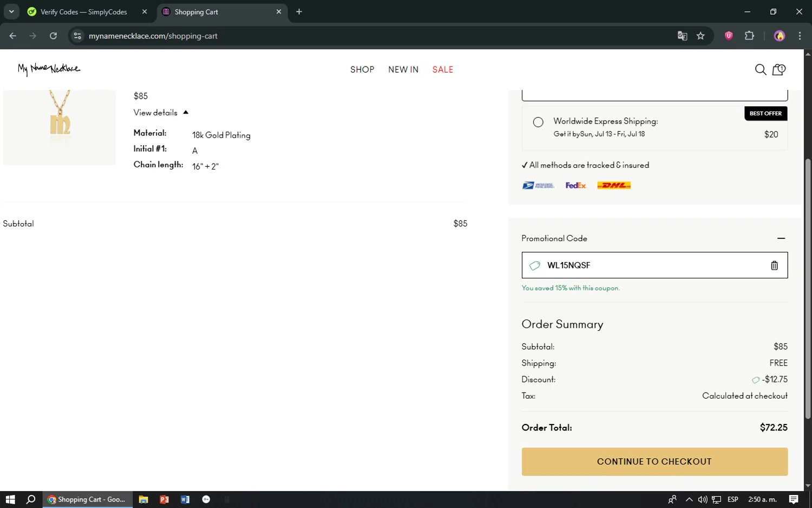Collapse the View details section
Image resolution: width=812 pixels, height=508 pixels.
(161, 113)
